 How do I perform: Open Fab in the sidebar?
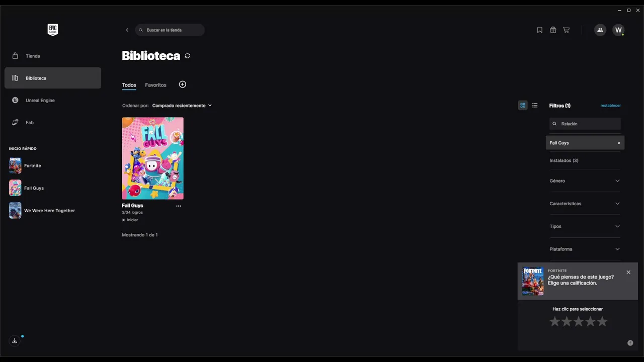click(53, 122)
